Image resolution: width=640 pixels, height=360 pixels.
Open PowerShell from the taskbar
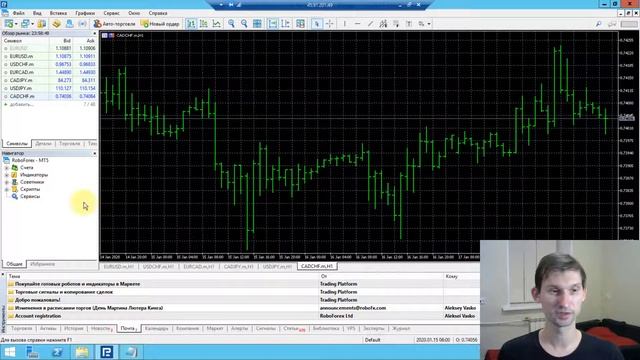click(58, 352)
